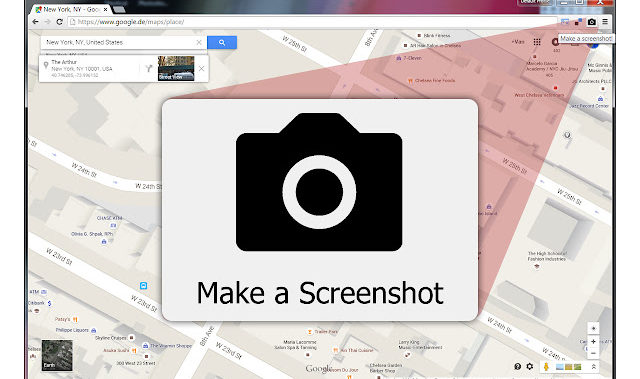Open the map settings gear icon

pyautogui.click(x=529, y=366)
